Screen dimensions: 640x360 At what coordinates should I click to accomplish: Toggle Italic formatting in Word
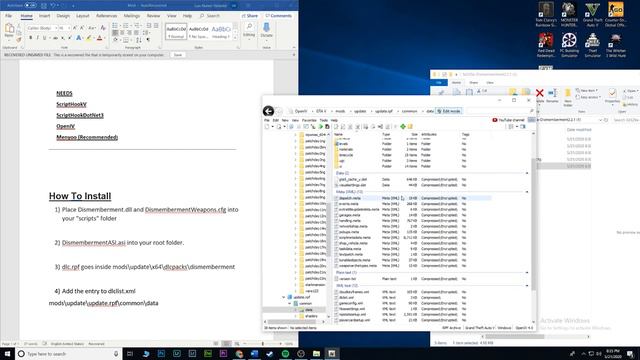coord(38,38)
